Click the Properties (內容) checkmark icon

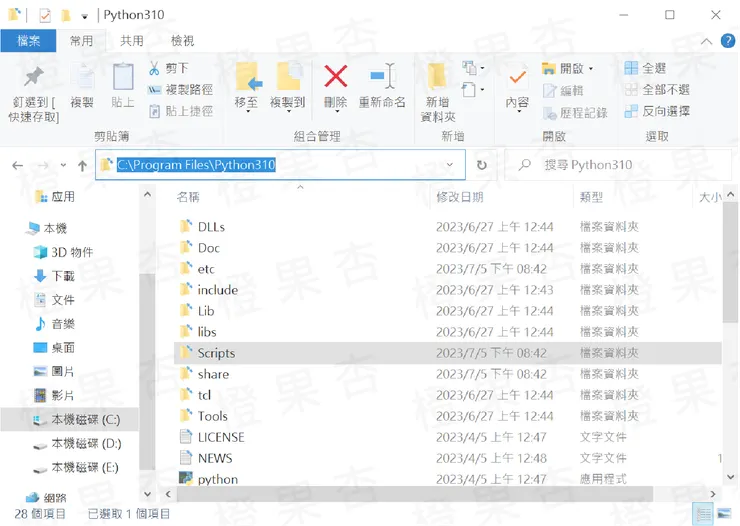[517, 77]
